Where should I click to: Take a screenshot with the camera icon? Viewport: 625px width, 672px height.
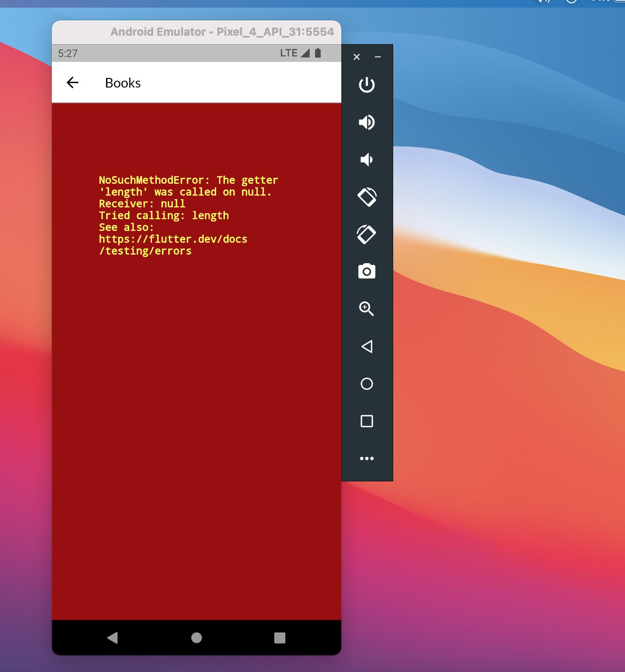pos(367,271)
